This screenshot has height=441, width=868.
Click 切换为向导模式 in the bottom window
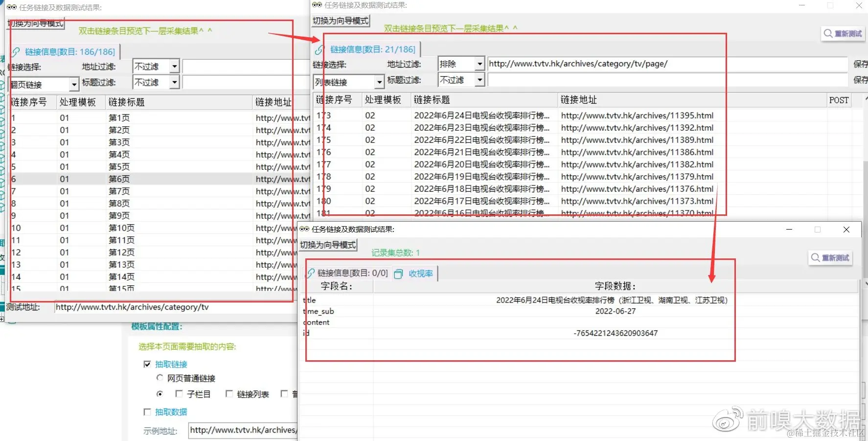point(328,245)
